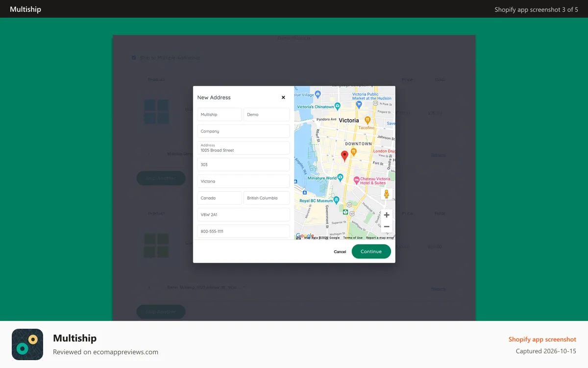The width and height of the screenshot is (588, 368).
Task: Open the British Columbia province dropdown
Action: 267,198
